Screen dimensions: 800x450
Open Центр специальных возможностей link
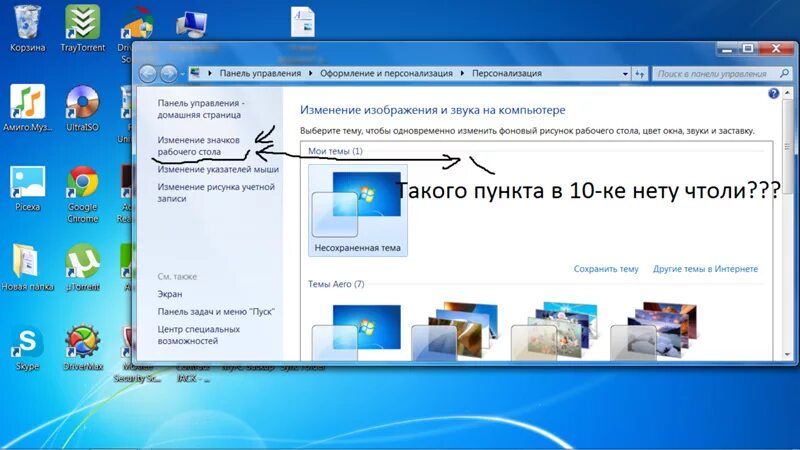coord(198,335)
